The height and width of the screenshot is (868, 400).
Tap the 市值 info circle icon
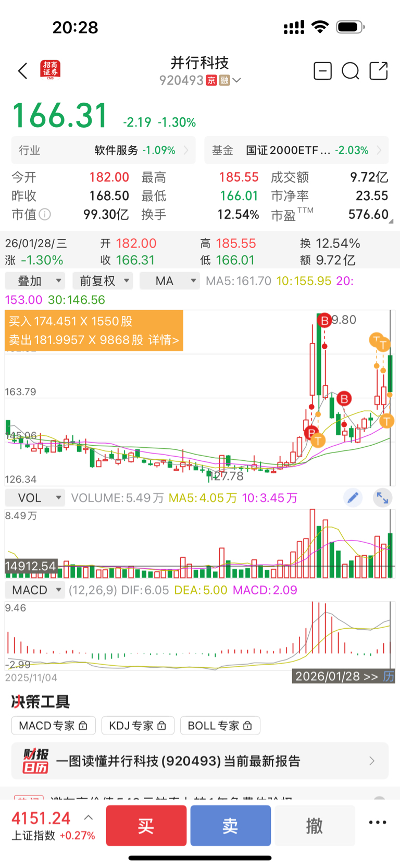point(45,214)
